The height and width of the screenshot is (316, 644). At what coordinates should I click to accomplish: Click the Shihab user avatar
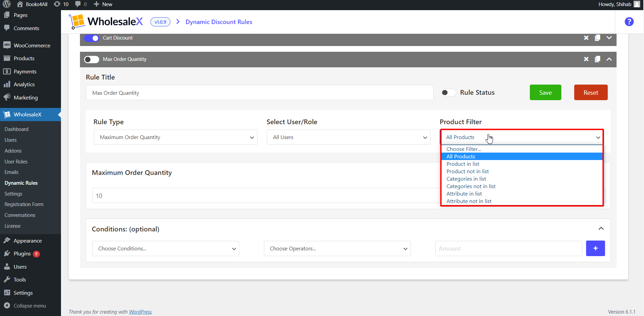[x=637, y=4]
